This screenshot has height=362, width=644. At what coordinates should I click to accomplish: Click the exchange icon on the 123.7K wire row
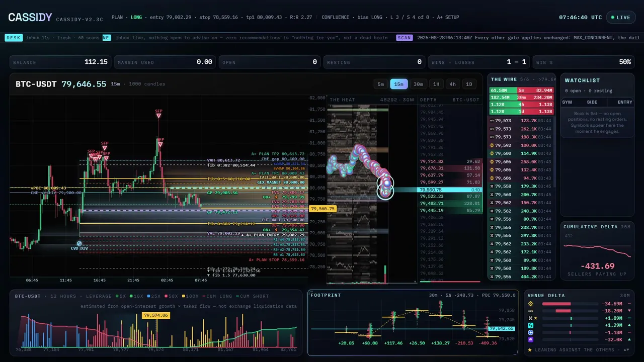click(492, 121)
